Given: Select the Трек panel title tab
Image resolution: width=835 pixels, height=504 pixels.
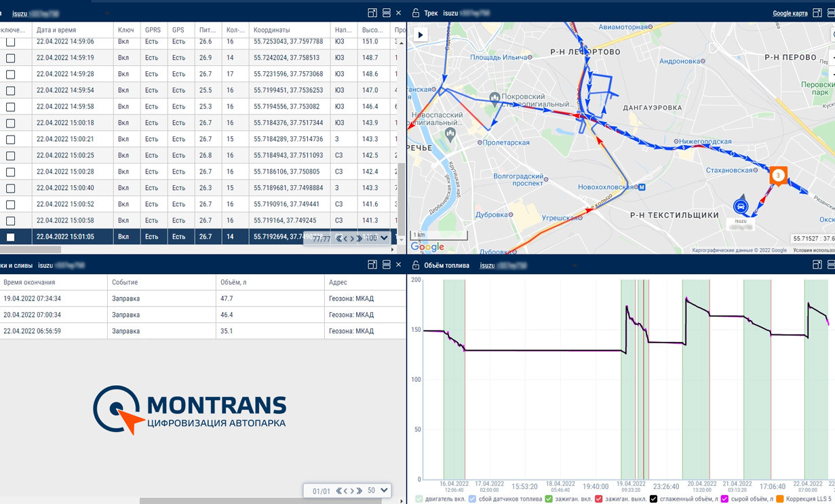Looking at the screenshot, I should (431, 13).
